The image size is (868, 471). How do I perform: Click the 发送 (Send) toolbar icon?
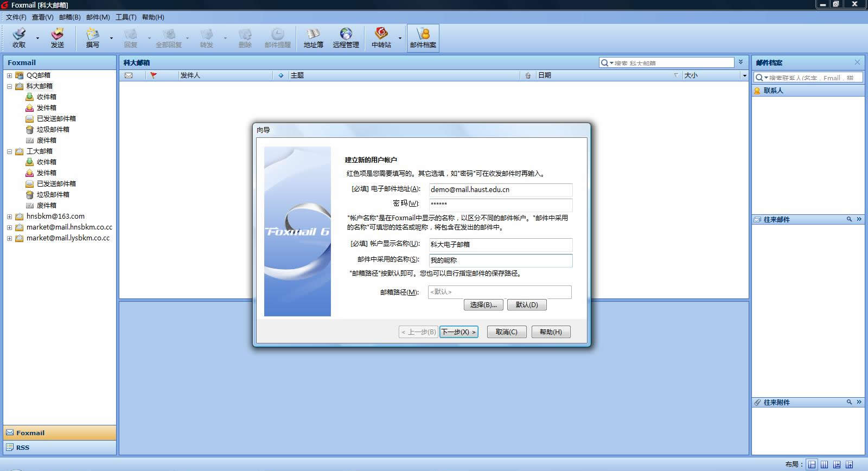pos(57,38)
